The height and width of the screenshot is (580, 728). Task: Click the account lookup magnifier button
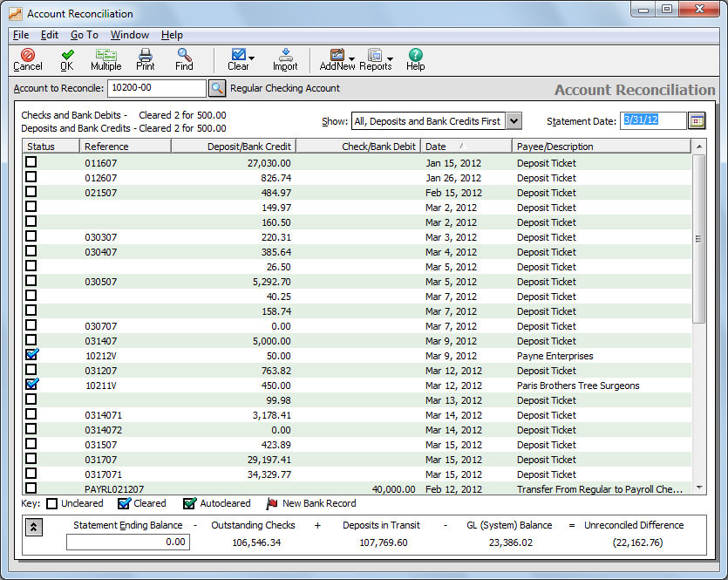(216, 88)
